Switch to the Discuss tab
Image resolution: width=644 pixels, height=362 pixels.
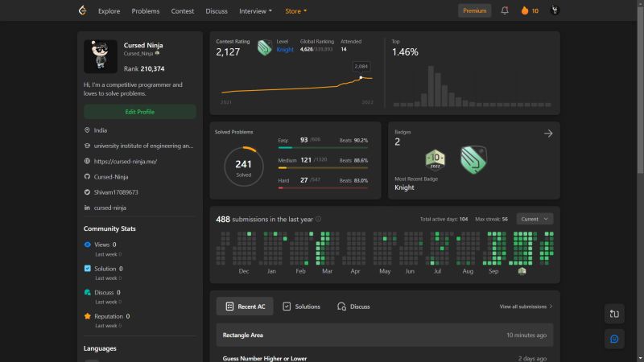pos(353,306)
